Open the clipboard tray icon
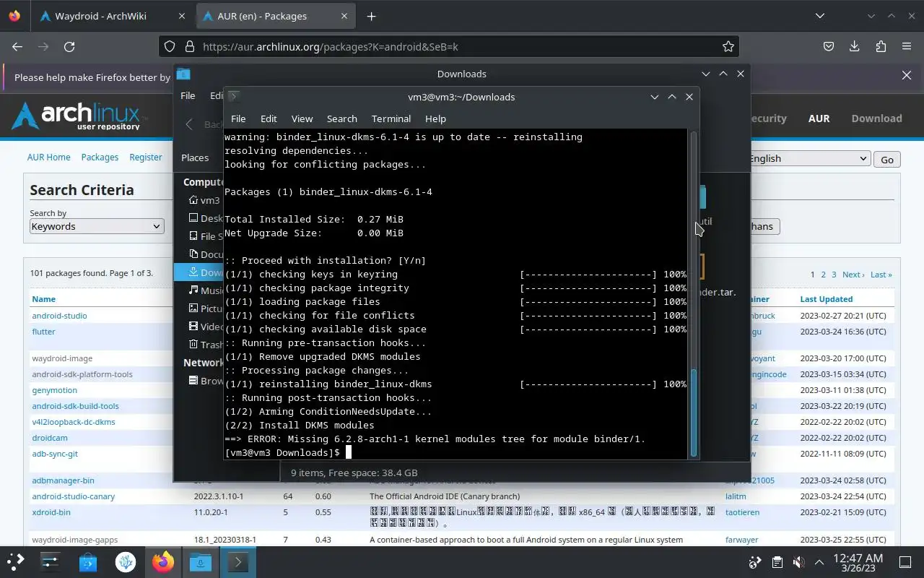This screenshot has height=578, width=924. pyautogui.click(x=777, y=562)
